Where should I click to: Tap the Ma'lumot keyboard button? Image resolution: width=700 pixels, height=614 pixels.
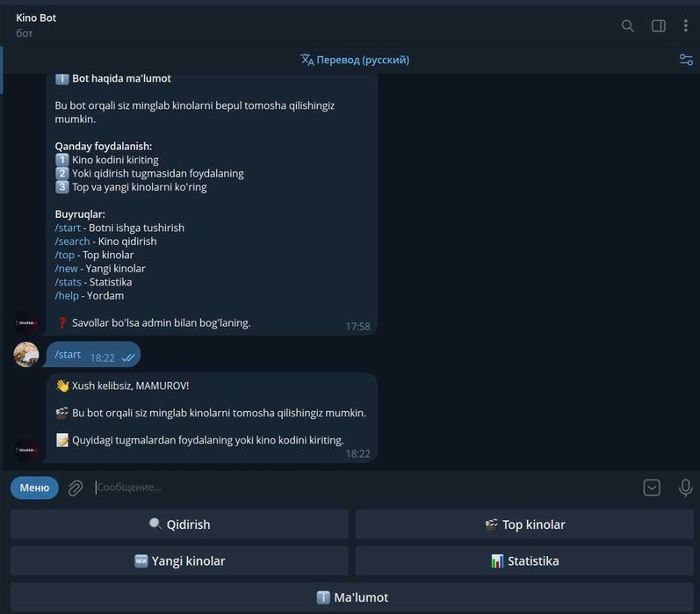click(x=352, y=597)
